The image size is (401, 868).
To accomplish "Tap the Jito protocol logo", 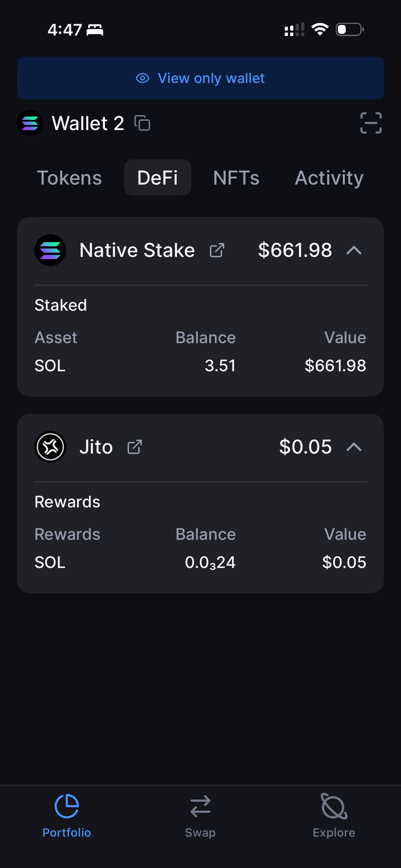I will (x=50, y=447).
